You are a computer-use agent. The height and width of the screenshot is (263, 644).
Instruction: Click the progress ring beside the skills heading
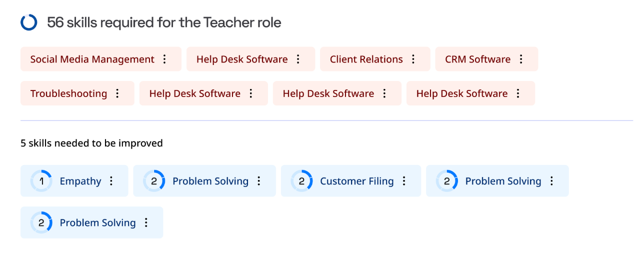pos(29,22)
